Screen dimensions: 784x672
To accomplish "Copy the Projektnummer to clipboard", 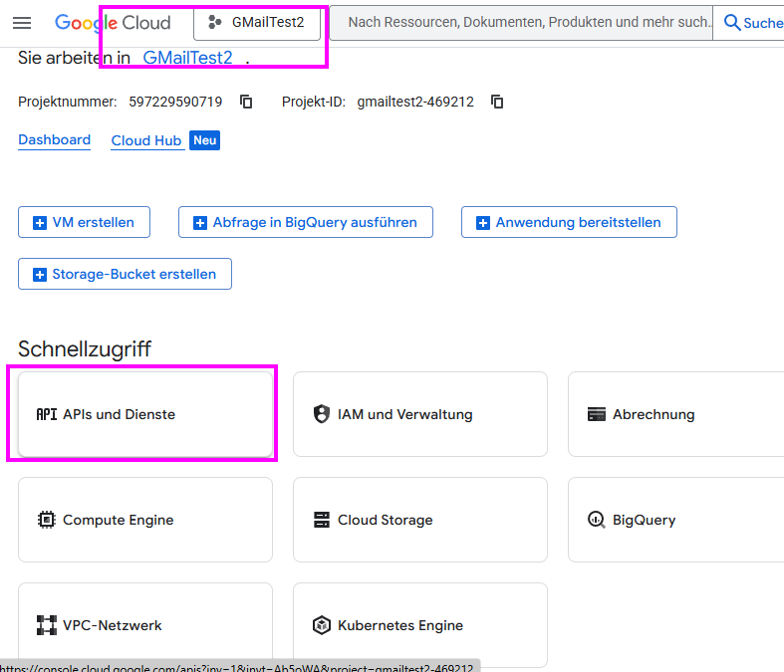I will coord(246,102).
